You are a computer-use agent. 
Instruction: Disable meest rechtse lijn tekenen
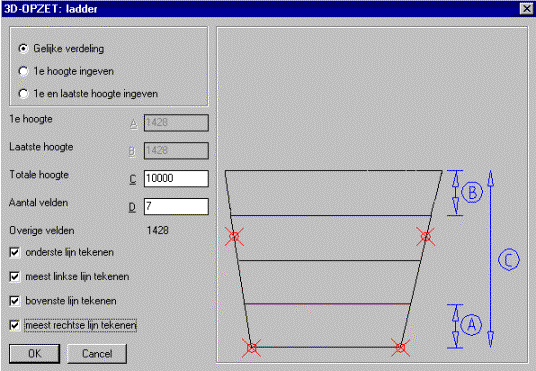pyautogui.click(x=15, y=325)
